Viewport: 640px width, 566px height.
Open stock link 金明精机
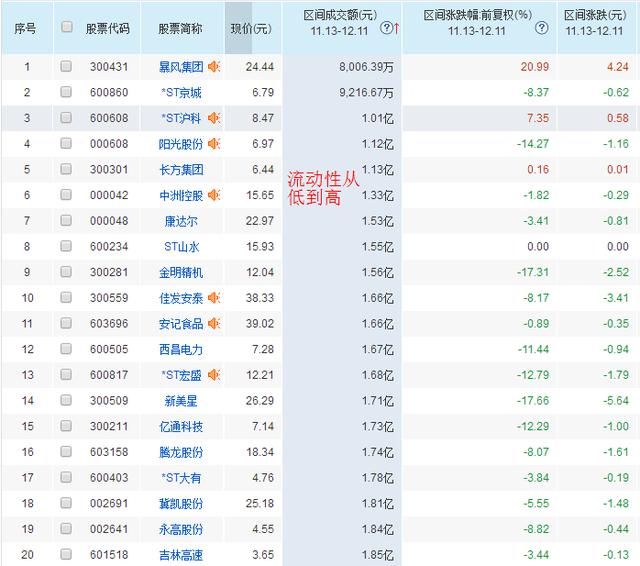(x=181, y=272)
